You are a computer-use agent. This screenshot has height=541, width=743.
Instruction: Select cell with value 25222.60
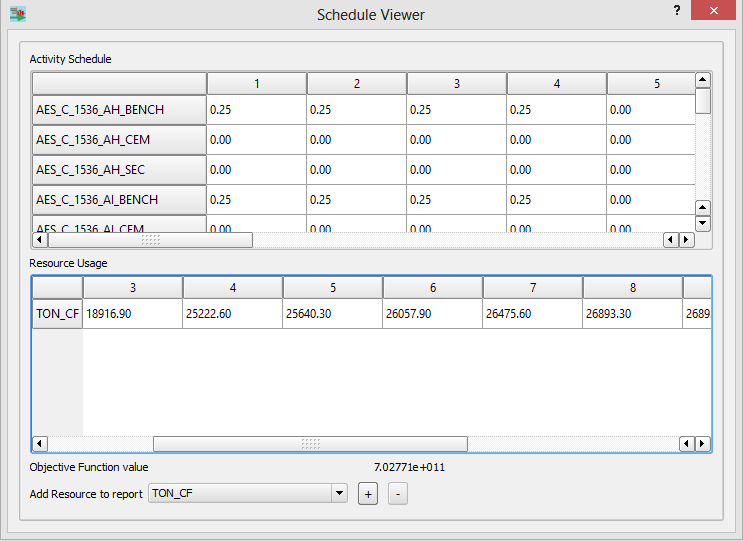click(232, 314)
